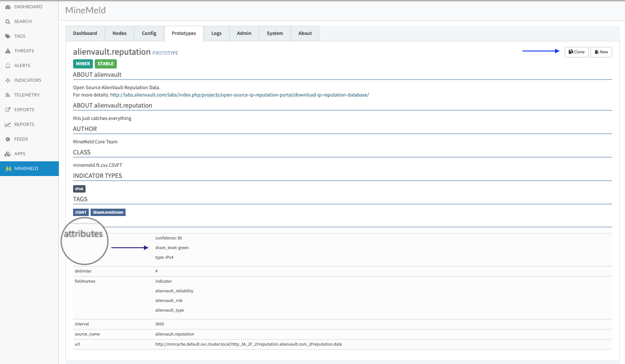Click the Dashboard gauge icon in sidebar
Screen dimensions: 625x364
click(8, 7)
